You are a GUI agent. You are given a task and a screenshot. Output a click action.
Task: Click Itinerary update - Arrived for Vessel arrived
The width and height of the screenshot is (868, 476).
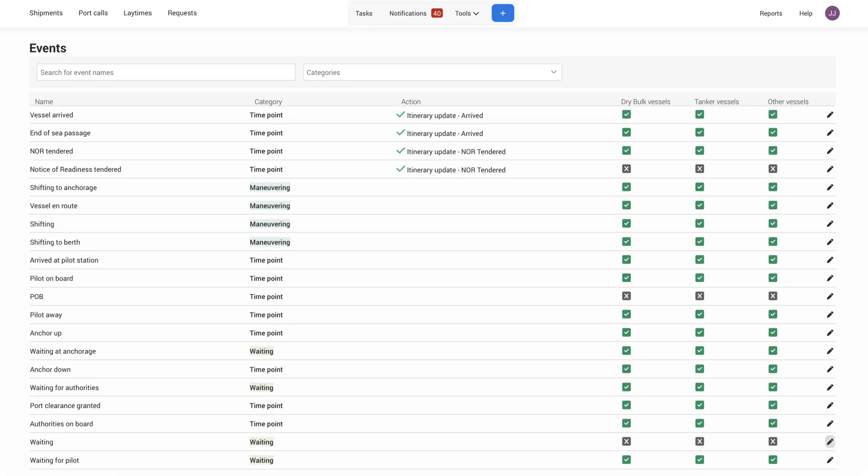[x=445, y=116]
